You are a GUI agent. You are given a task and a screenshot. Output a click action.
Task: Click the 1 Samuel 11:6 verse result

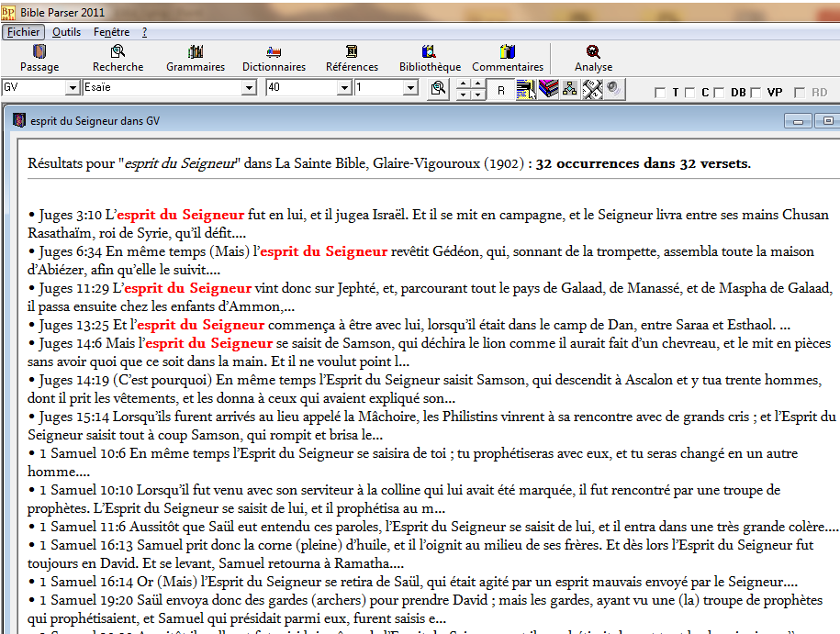pyautogui.click(x=433, y=527)
